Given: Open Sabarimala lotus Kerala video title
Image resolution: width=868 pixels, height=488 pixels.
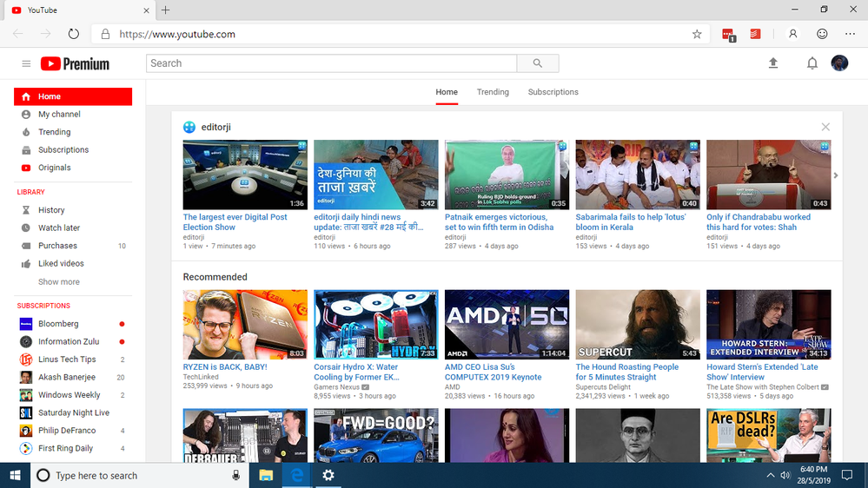Looking at the screenshot, I should click(631, 222).
